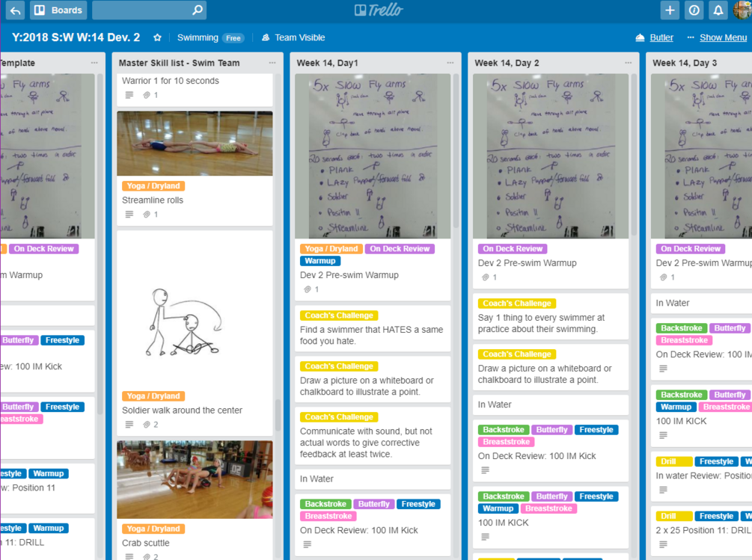Click Backstroke label in Day1 list
Viewport: 752px width, 560px height.
(x=325, y=504)
